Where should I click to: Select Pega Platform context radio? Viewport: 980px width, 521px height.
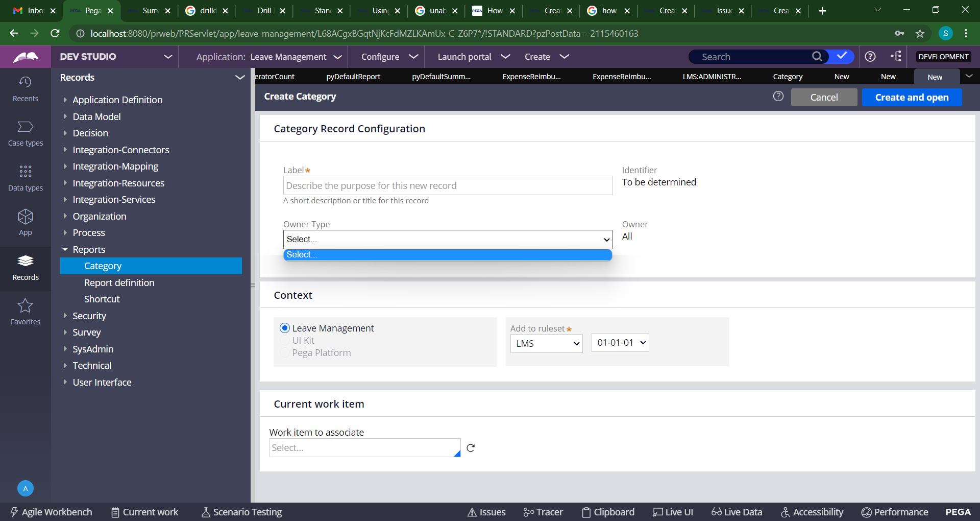tap(285, 352)
